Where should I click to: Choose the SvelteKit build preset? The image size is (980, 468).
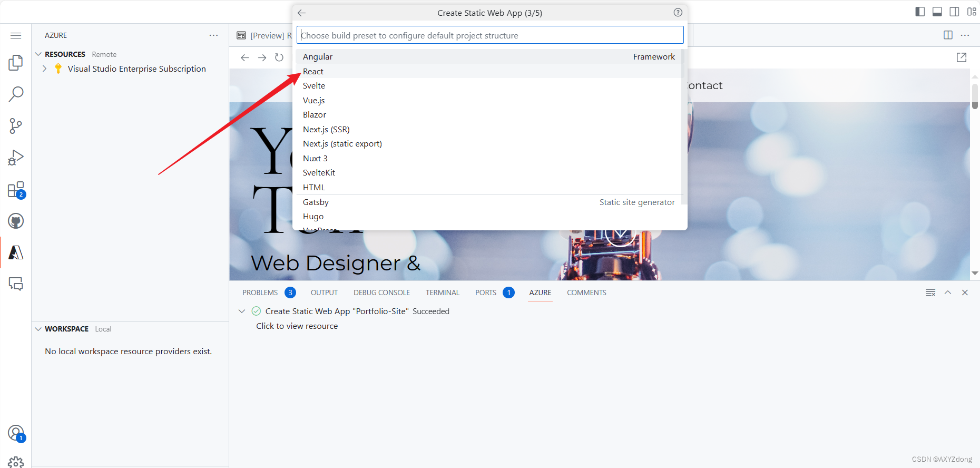tap(489, 173)
